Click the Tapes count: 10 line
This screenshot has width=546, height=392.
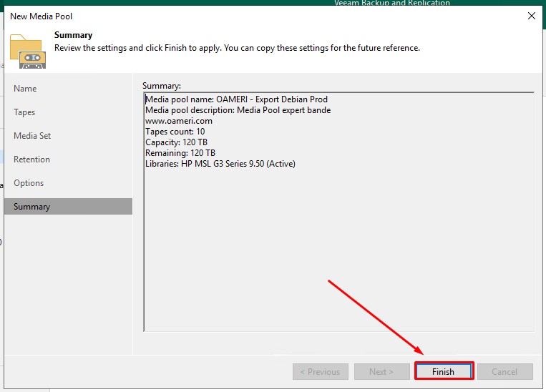[175, 132]
